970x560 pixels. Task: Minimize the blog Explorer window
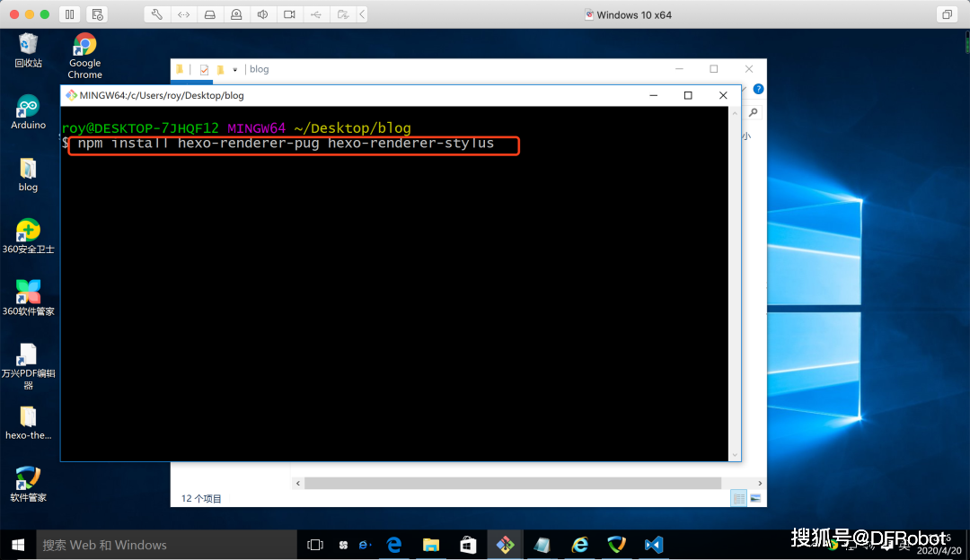point(679,69)
